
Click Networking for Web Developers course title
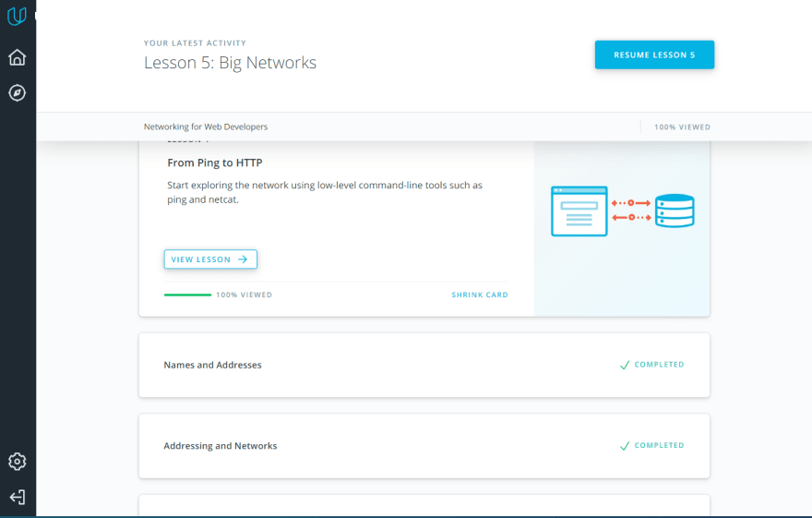206,126
